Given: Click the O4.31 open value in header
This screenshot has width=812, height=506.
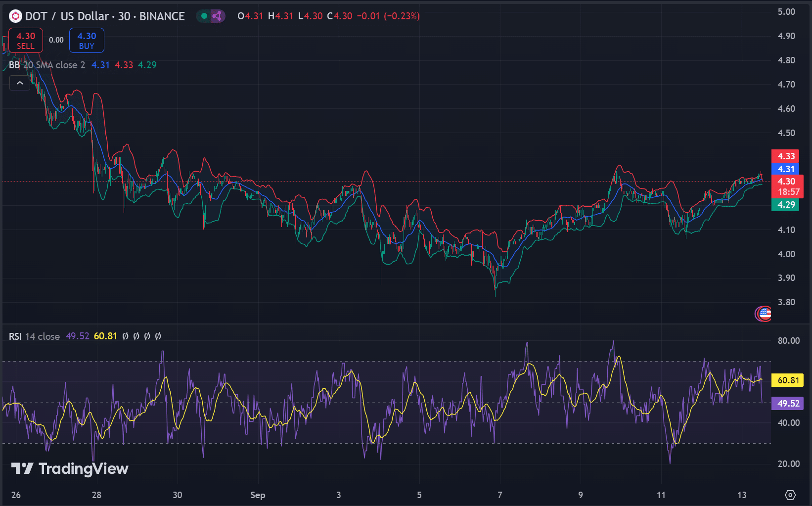Looking at the screenshot, I should tap(250, 16).
